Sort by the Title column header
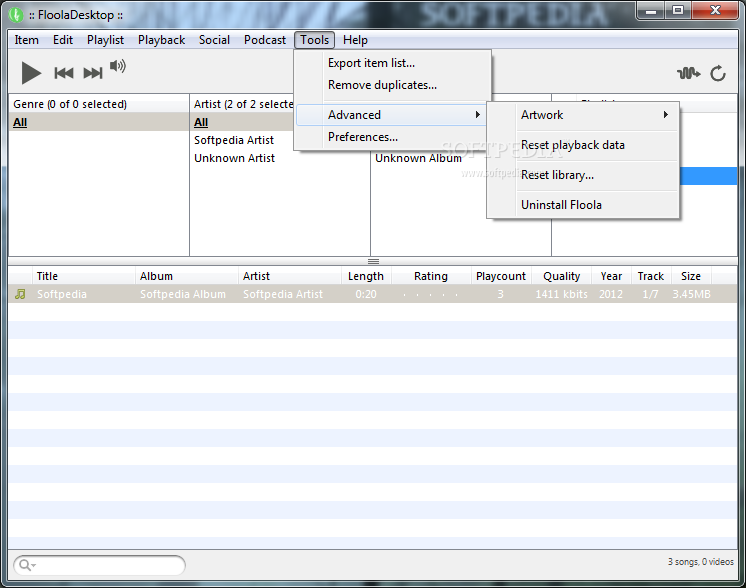The image size is (746, 588). pos(83,276)
